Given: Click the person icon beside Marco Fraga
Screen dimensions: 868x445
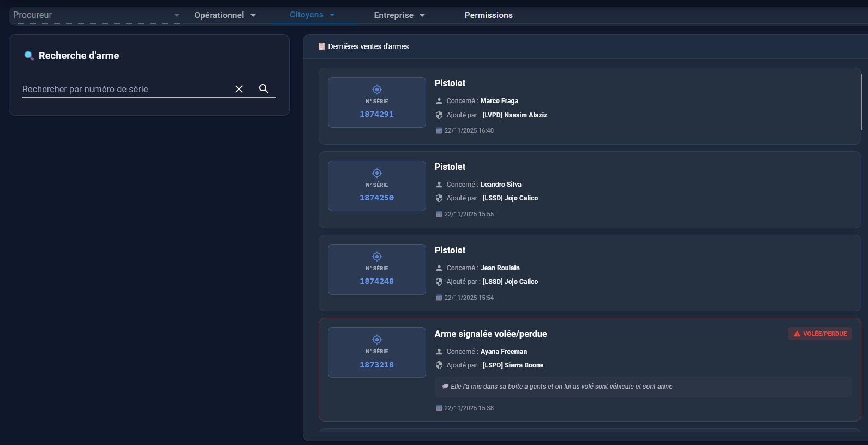Looking at the screenshot, I should click(x=439, y=101).
